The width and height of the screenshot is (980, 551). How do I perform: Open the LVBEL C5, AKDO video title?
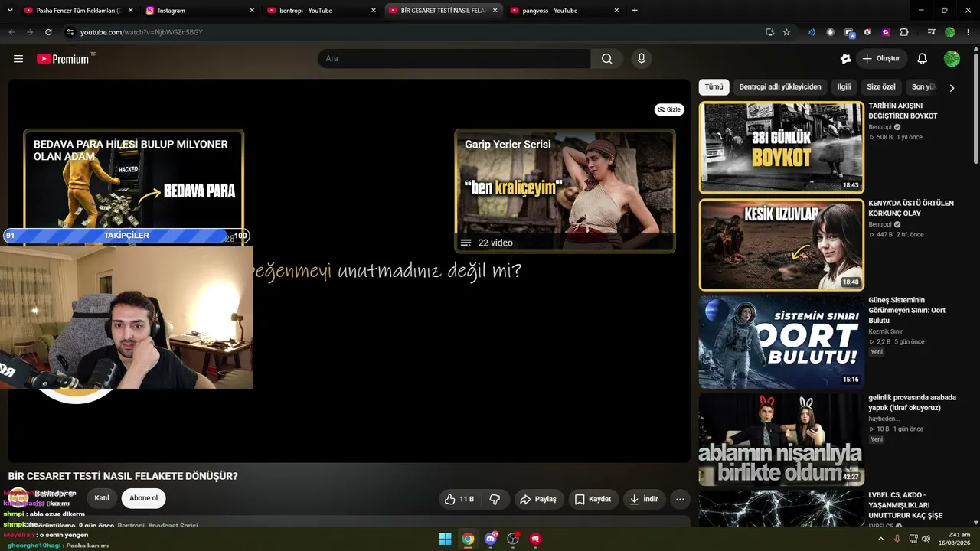906,505
